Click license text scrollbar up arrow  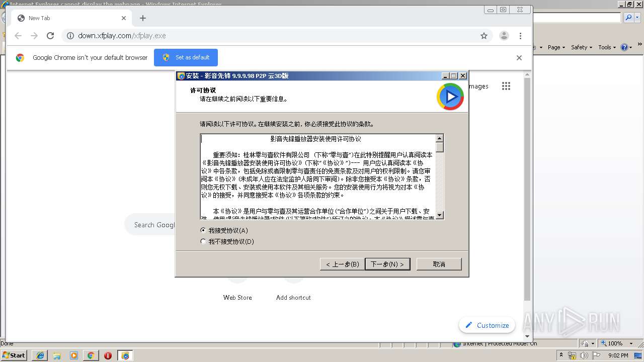[x=440, y=138]
